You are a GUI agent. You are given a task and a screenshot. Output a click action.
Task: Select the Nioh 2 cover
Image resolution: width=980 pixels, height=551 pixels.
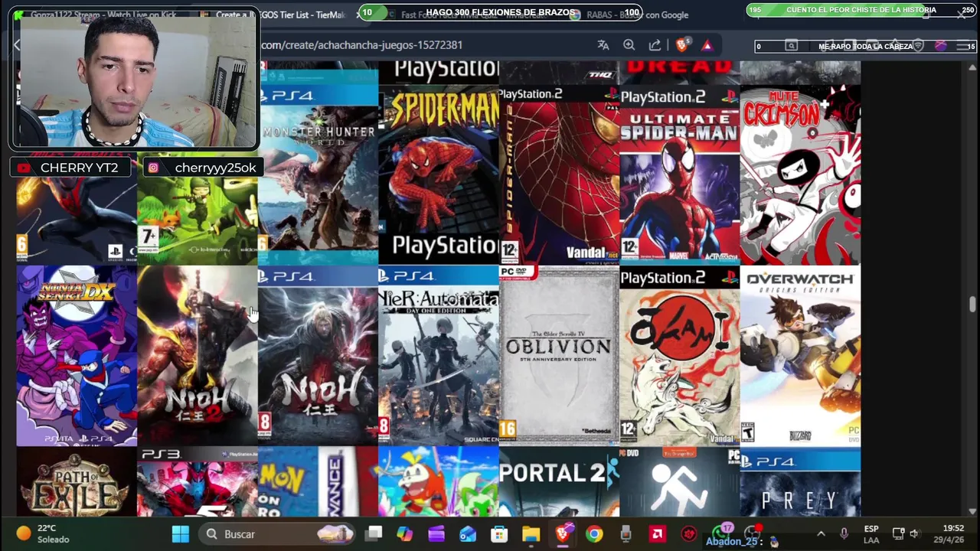pos(198,356)
